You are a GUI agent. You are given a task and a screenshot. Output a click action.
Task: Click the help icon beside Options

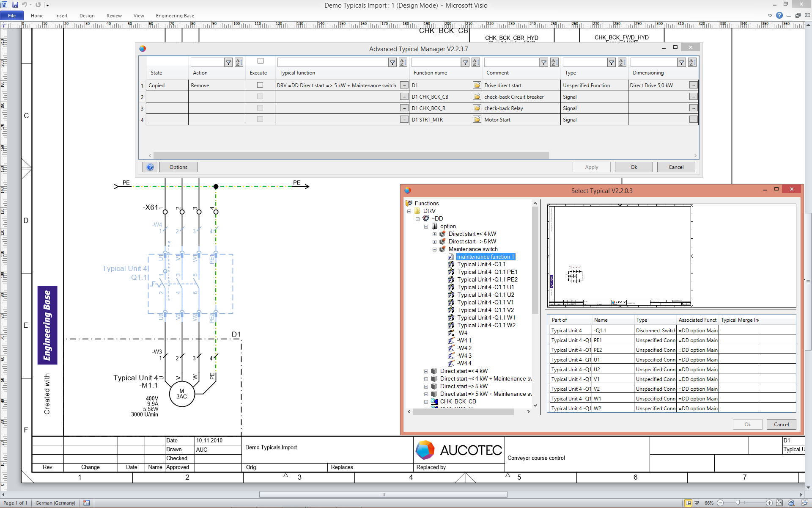150,167
